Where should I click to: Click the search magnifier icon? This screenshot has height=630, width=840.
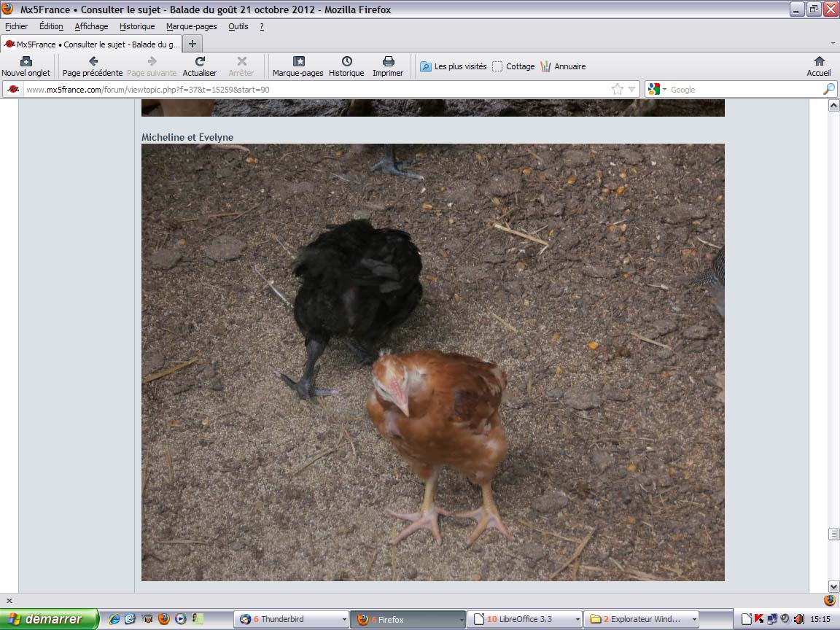click(829, 90)
